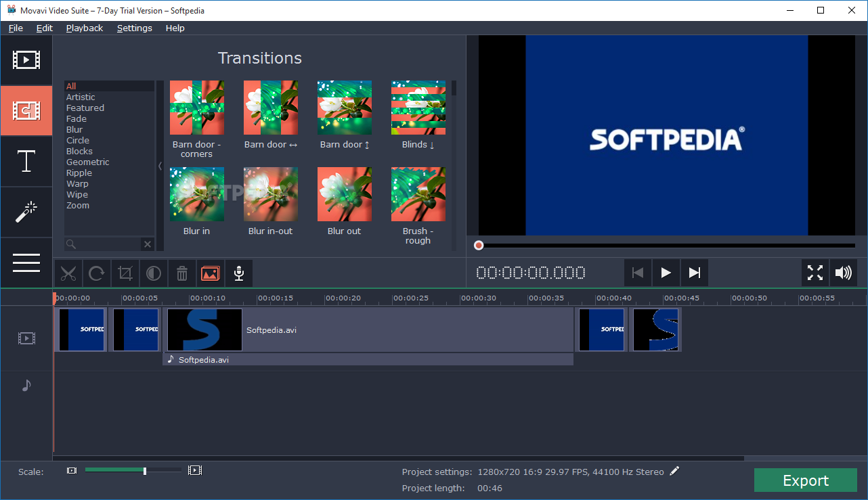Choose the Barn door - corners transition
The image size is (868, 500).
click(x=197, y=108)
